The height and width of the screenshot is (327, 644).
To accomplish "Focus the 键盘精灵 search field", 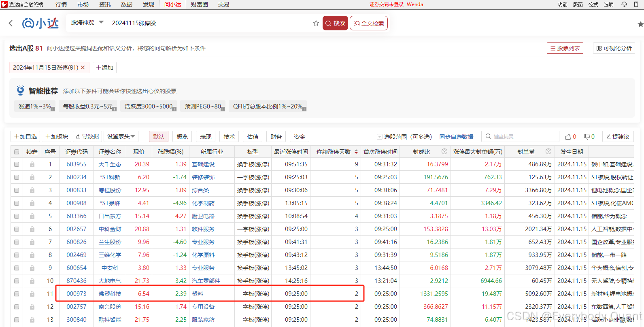I will (520, 136).
